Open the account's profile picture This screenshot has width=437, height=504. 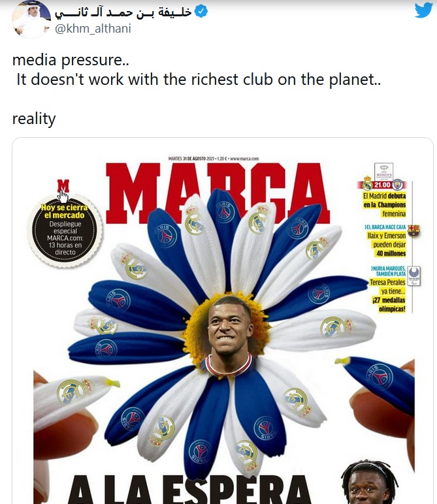31,20
